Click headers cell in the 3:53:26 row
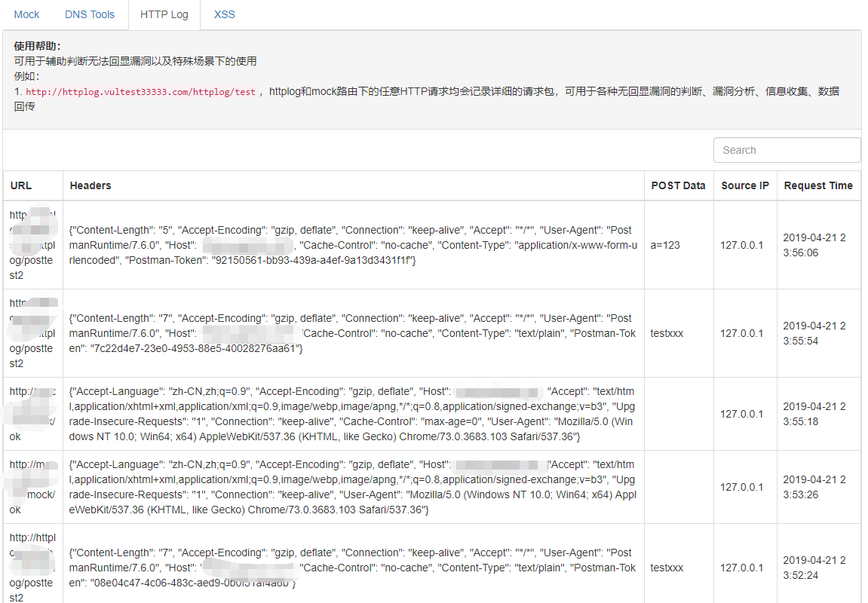868x603 pixels. click(x=353, y=487)
